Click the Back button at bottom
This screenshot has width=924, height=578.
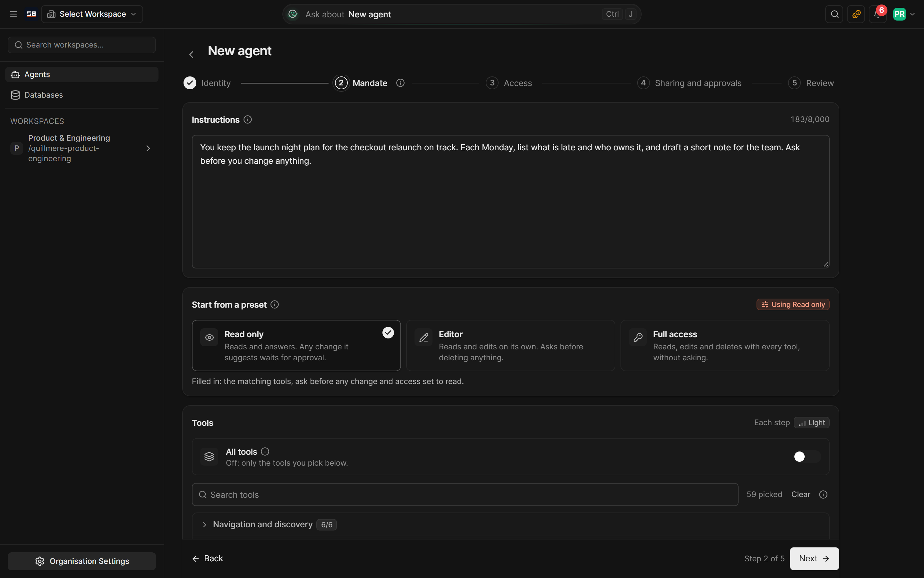(x=208, y=558)
